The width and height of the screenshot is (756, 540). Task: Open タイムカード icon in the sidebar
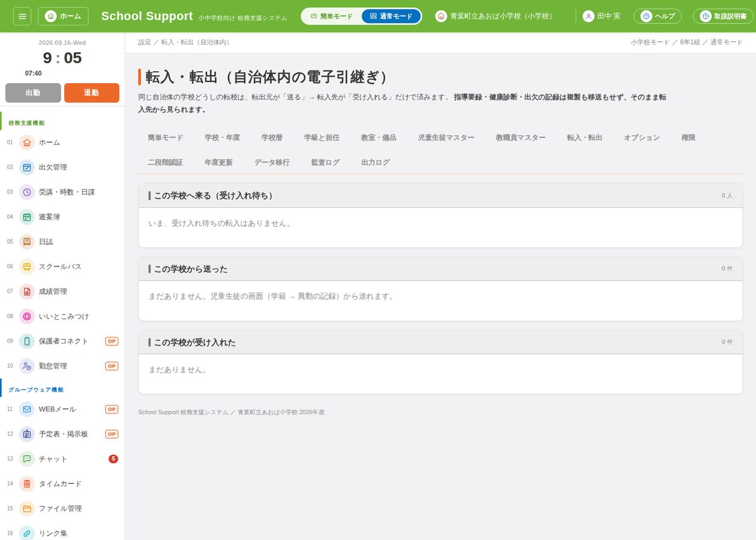(27, 484)
